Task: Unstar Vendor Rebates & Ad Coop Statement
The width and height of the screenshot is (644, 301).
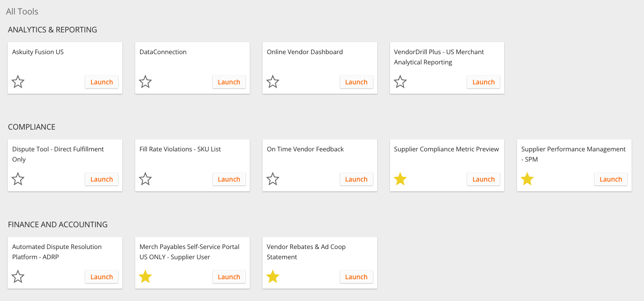Action: tap(273, 276)
